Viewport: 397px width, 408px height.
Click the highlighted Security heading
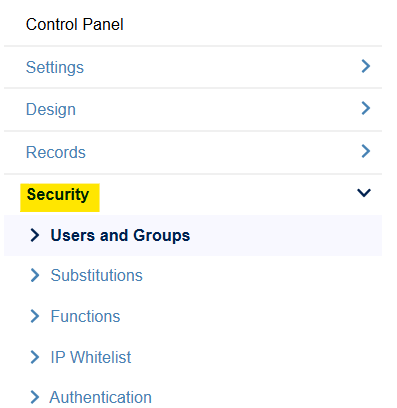58,194
